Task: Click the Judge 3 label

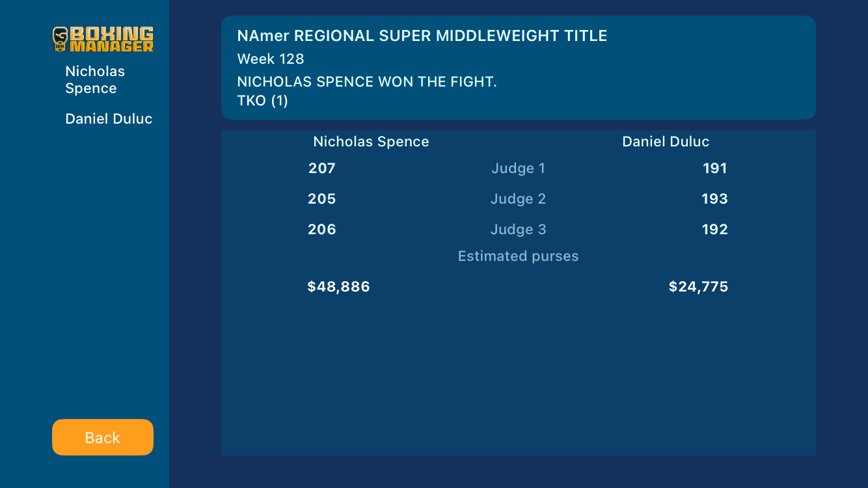Action: (518, 230)
